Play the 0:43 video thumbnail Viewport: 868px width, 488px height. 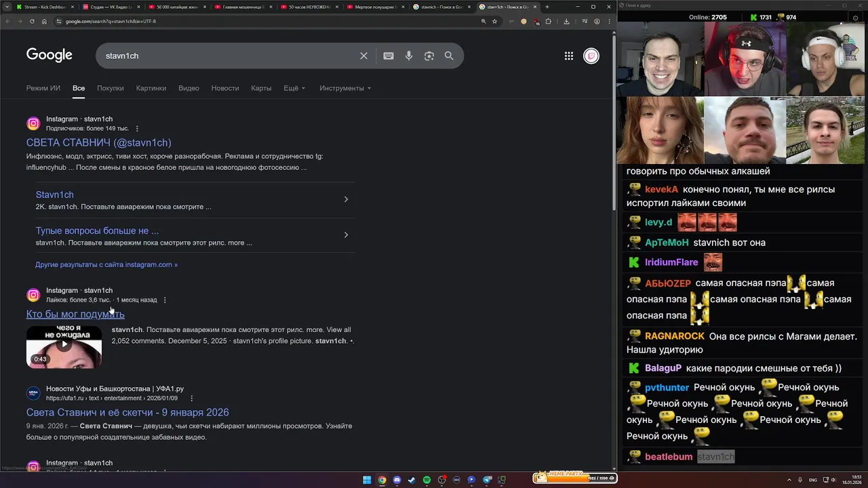click(x=64, y=347)
